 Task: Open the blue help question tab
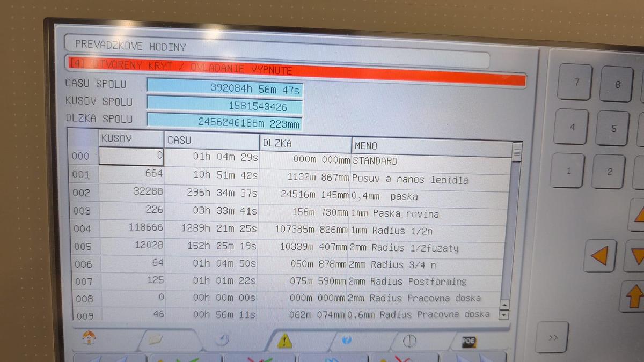coord(347,340)
